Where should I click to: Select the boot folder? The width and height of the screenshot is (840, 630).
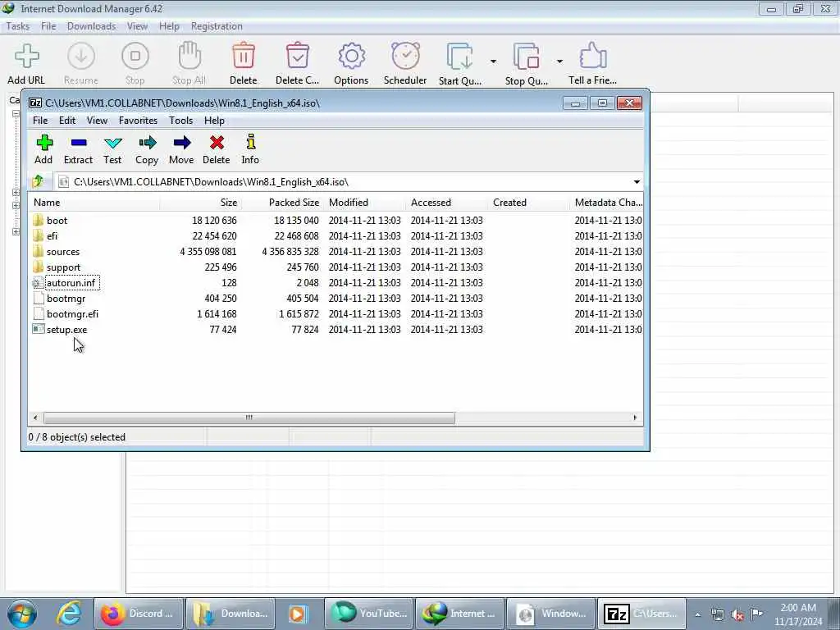click(x=57, y=220)
